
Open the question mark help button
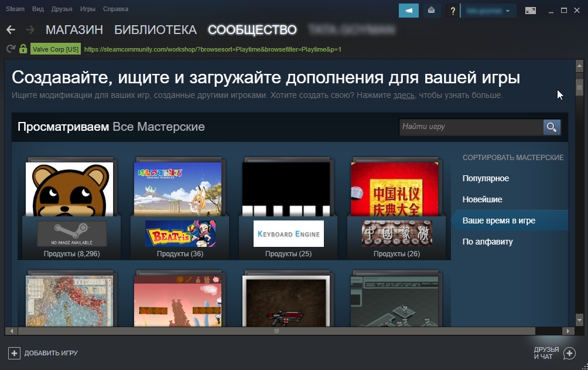tap(453, 11)
